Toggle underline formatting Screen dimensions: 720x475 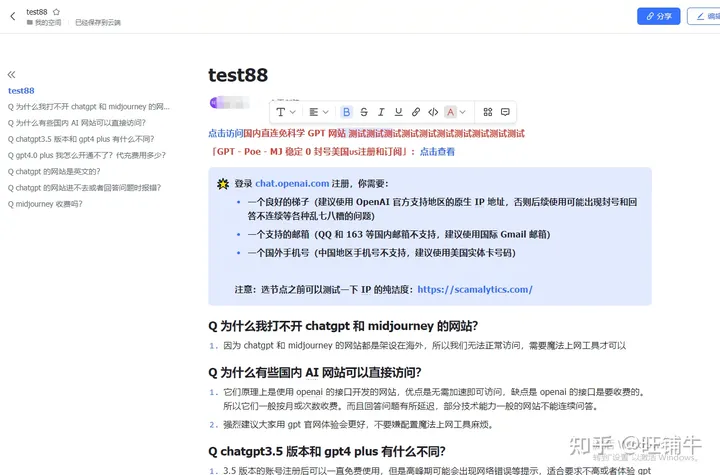click(x=398, y=112)
